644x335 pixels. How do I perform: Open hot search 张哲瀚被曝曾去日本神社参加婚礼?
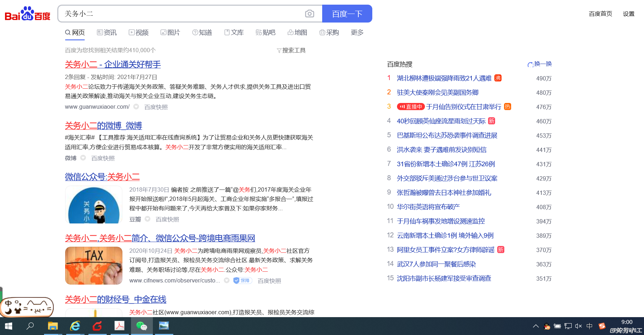[x=444, y=192]
